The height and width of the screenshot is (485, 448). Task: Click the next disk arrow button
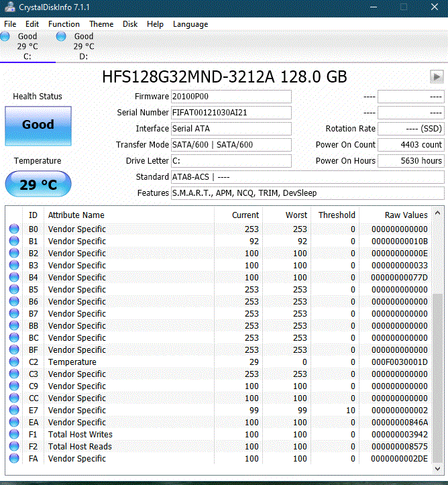(x=437, y=76)
